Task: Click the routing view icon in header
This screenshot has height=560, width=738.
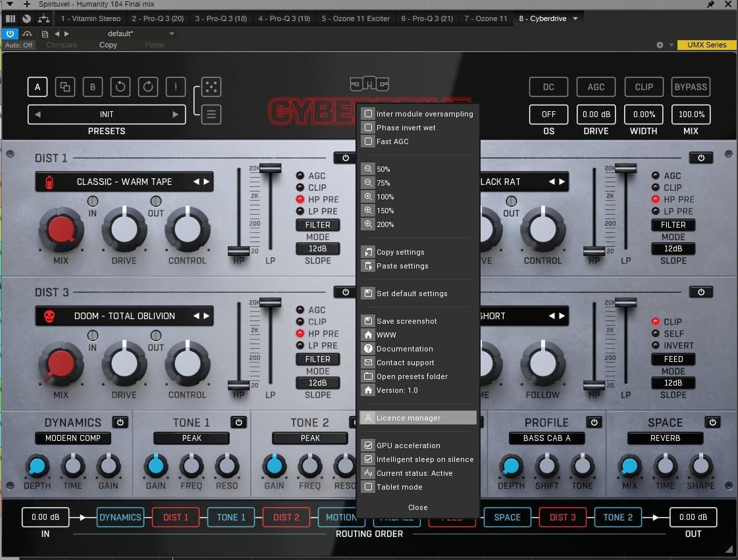Action: click(x=43, y=18)
